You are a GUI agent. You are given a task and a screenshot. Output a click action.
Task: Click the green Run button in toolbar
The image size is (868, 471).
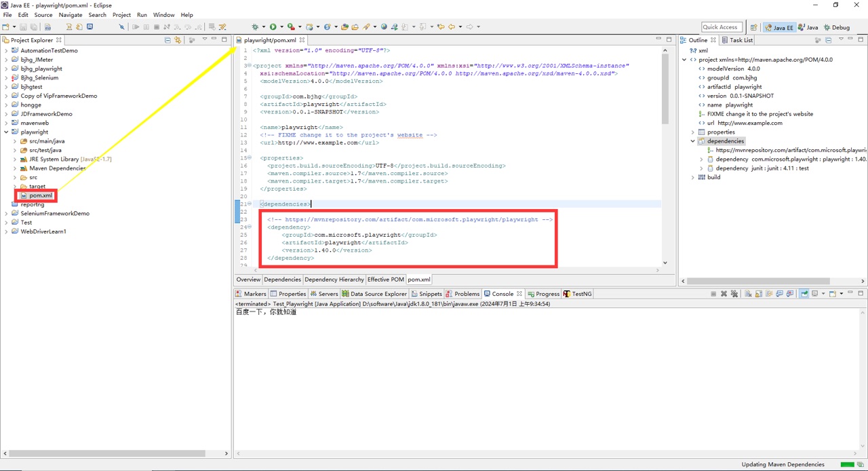273,27
